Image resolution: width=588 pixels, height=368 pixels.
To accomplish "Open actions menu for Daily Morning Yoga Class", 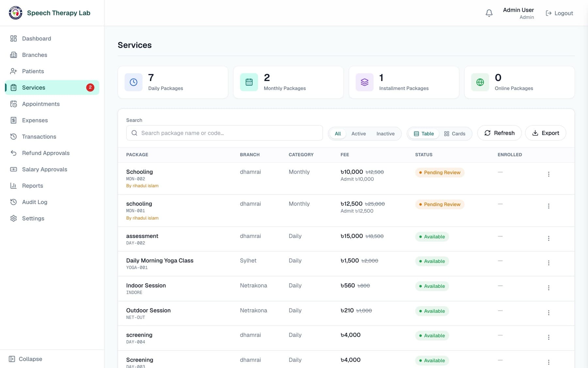I will point(548,263).
